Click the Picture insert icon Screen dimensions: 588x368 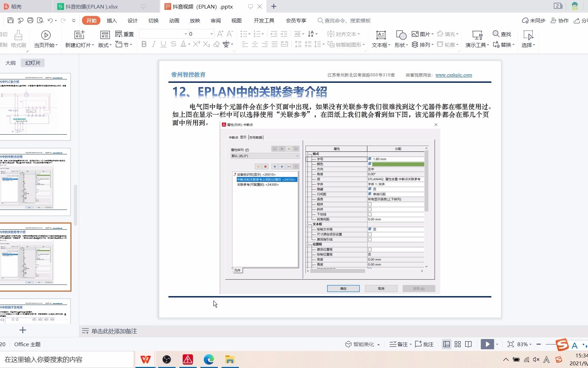click(x=415, y=34)
